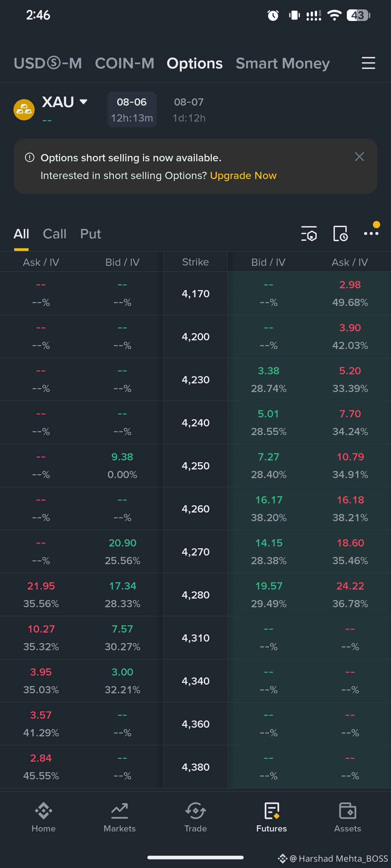Open Trade in bottom navigation
This screenshot has width=391, height=868.
point(195,817)
